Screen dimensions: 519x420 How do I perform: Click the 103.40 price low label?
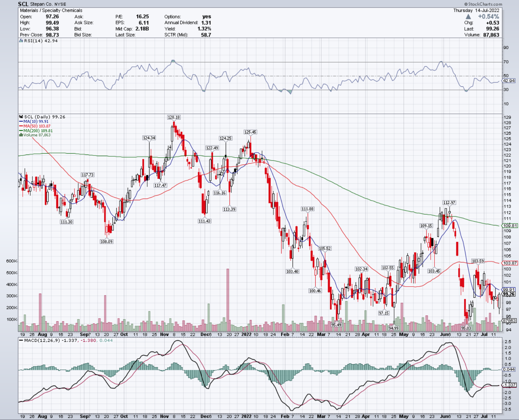pos(293,271)
